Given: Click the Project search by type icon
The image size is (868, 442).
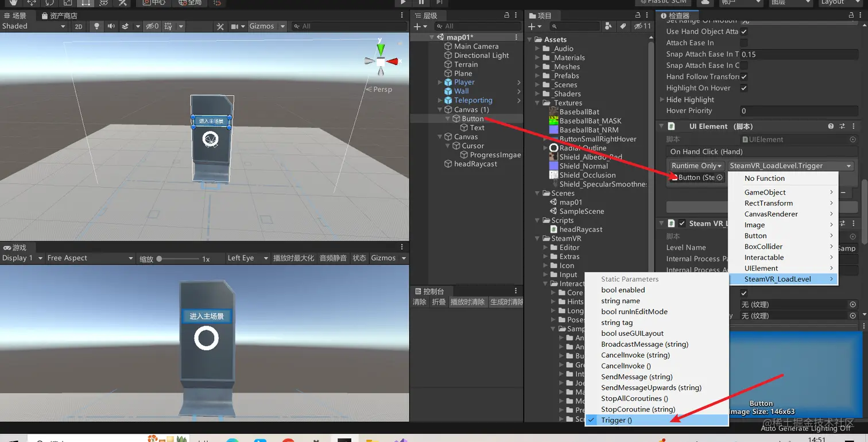Looking at the screenshot, I should pos(609,26).
